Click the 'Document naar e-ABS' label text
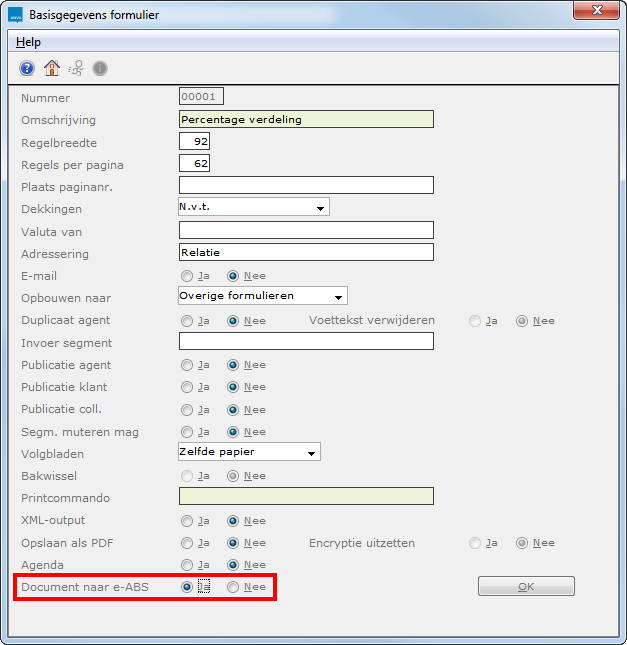This screenshot has width=627, height=645. [x=85, y=587]
